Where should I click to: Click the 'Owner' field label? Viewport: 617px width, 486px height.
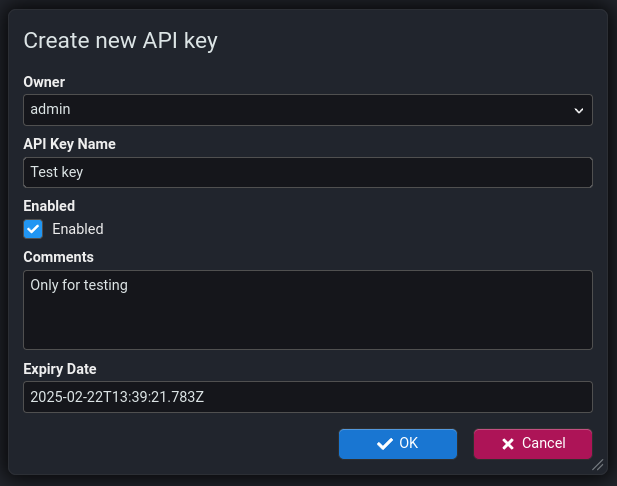[x=44, y=82]
